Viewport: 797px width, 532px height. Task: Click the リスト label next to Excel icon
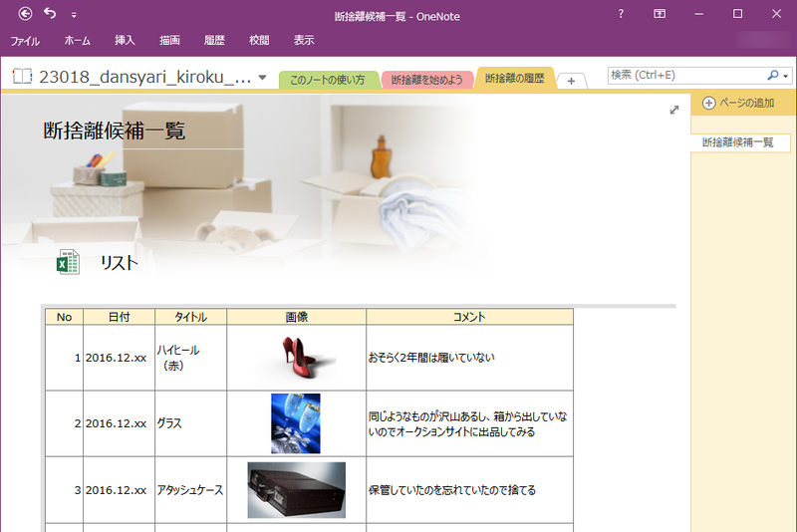[x=119, y=263]
